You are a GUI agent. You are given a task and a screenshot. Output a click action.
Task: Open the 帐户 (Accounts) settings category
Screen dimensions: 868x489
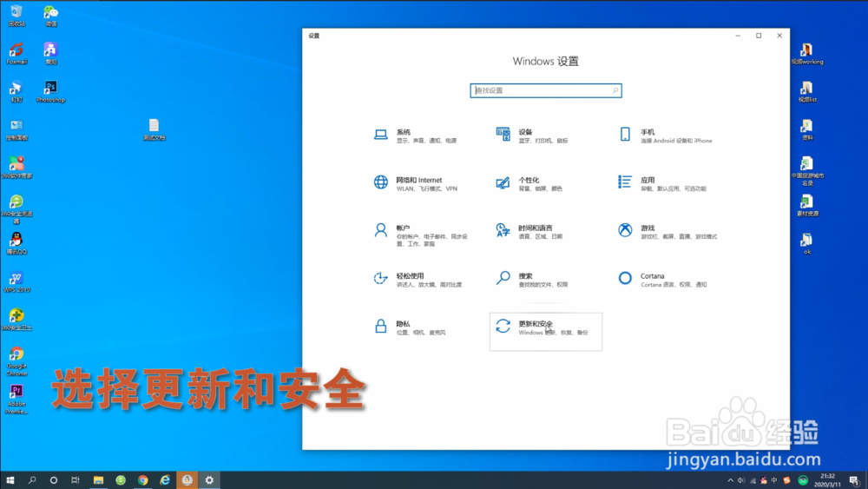[x=422, y=235]
